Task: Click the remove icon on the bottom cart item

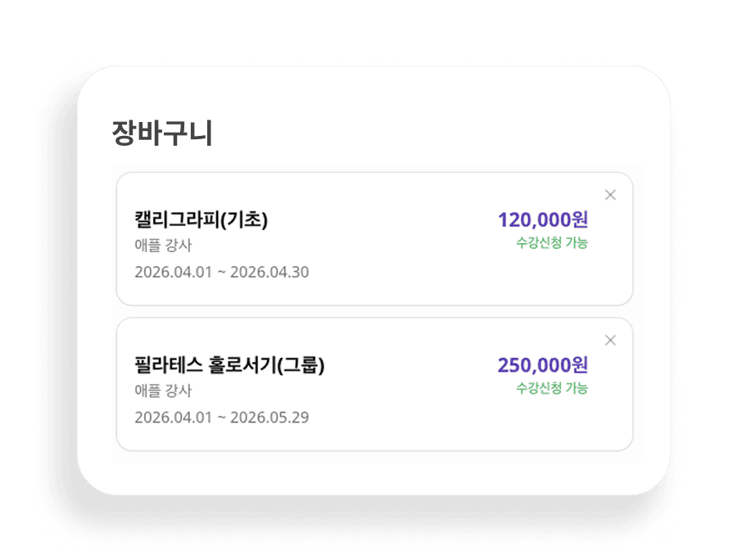Action: (x=610, y=338)
